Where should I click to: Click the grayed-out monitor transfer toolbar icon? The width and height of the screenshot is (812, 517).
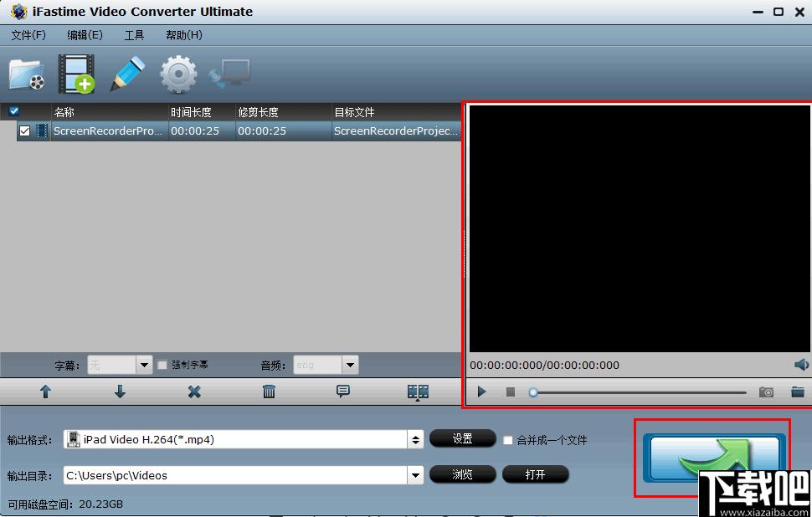[230, 74]
